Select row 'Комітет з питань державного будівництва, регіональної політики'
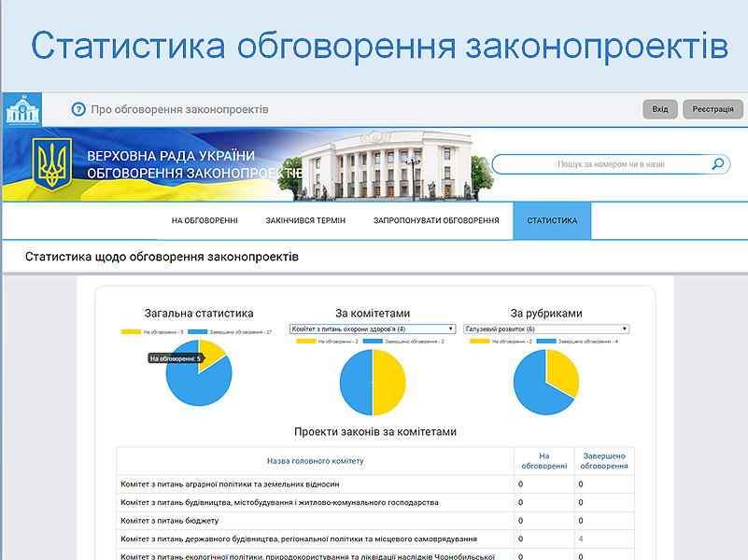The height and width of the screenshot is (560, 748). point(375,539)
